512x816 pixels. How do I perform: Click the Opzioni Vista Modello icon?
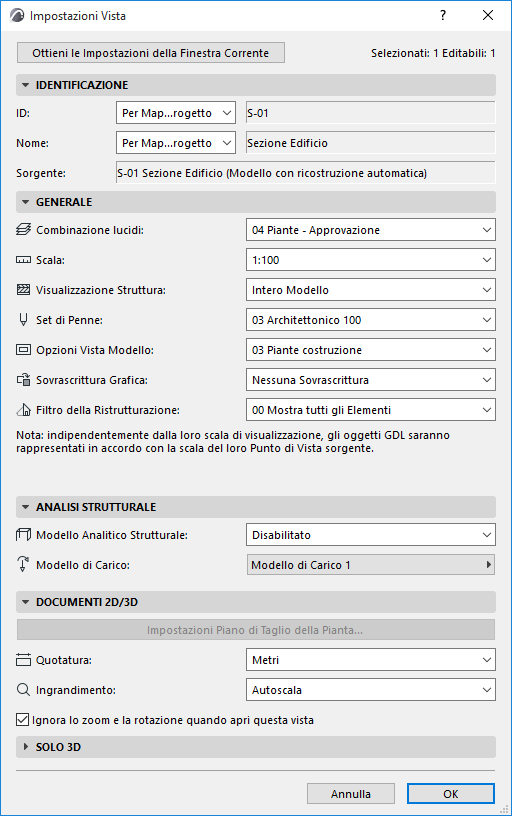coord(23,350)
